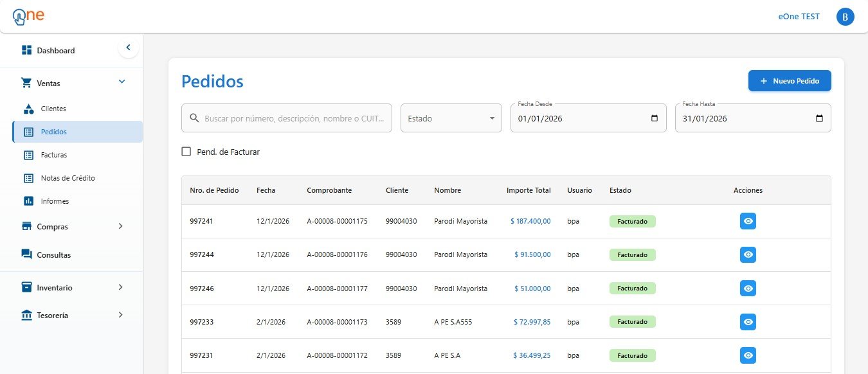Viewport: 868px width, 374px height.
Task: Click the eOne logo in the header
Action: [x=27, y=17]
